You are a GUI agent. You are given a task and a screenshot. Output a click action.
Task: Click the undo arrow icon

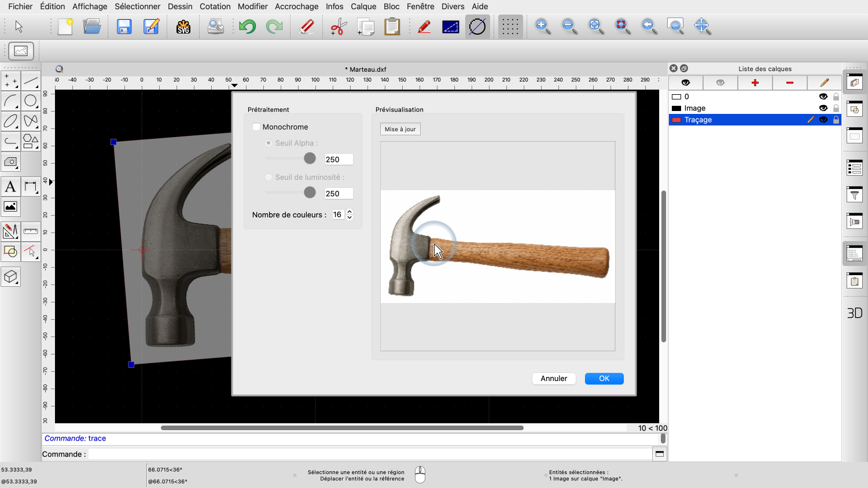(x=247, y=27)
